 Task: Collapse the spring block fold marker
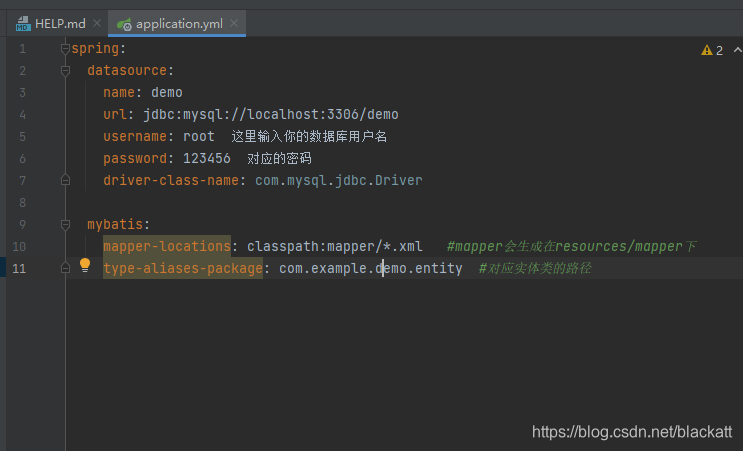tap(65, 48)
